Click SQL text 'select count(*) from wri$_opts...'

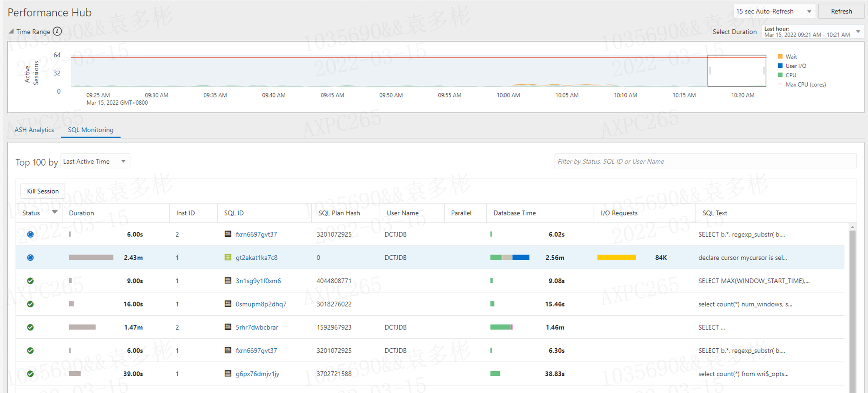pos(743,374)
